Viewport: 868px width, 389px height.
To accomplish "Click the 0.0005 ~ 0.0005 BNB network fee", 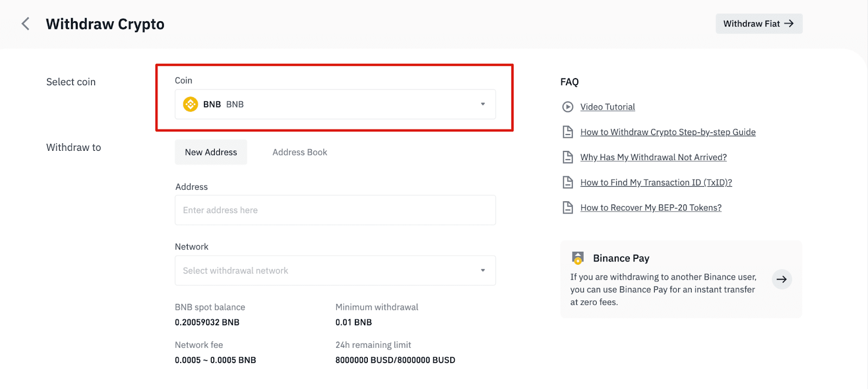I will (215, 360).
